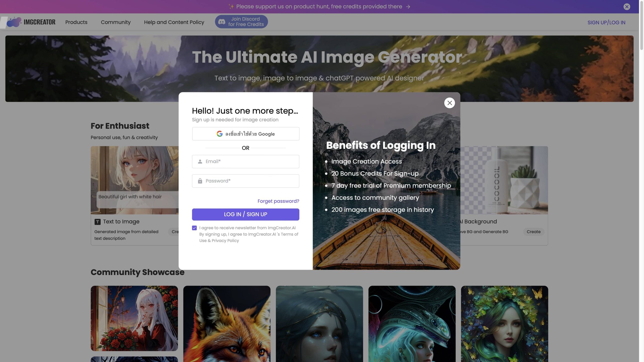Click the ImgCreator logo icon
644x362 pixels.
(x=14, y=22)
